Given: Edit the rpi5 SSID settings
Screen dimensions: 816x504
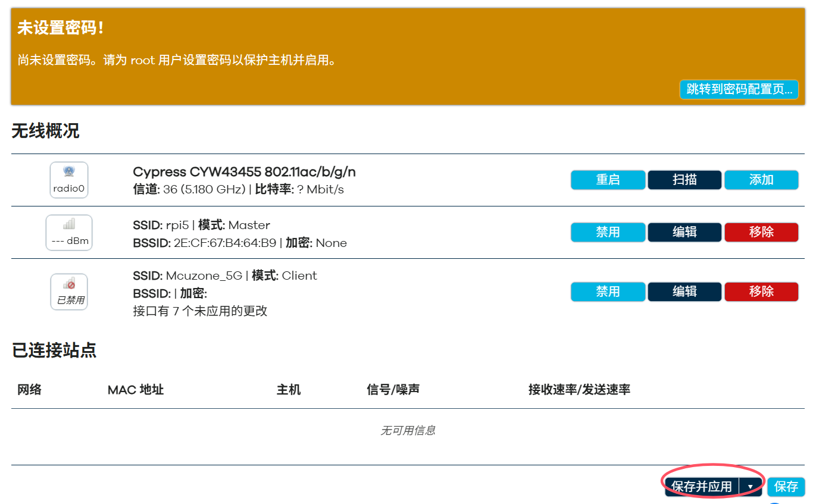Looking at the screenshot, I should (x=684, y=232).
